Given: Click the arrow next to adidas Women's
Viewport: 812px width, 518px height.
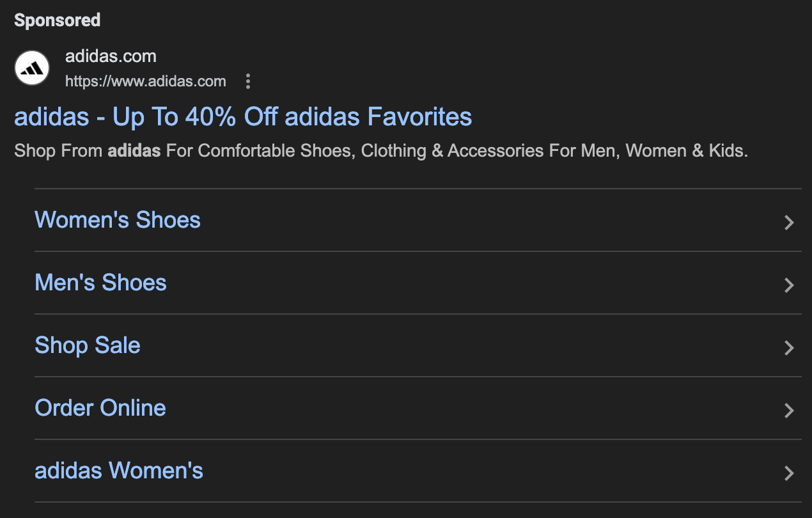Looking at the screenshot, I should tap(789, 473).
